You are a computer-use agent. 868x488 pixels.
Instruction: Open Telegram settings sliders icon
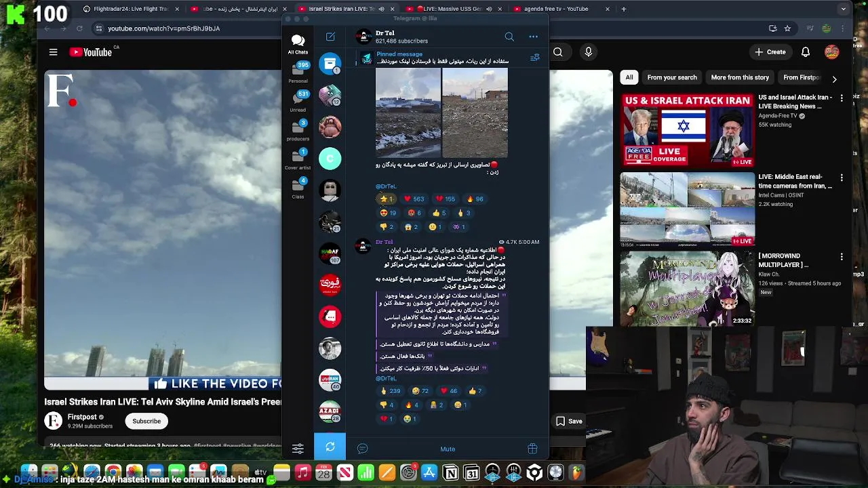(x=298, y=448)
